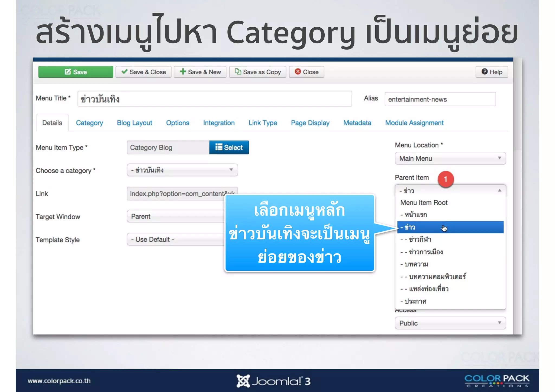Open the Help button
555x392 pixels.
pyautogui.click(x=492, y=72)
